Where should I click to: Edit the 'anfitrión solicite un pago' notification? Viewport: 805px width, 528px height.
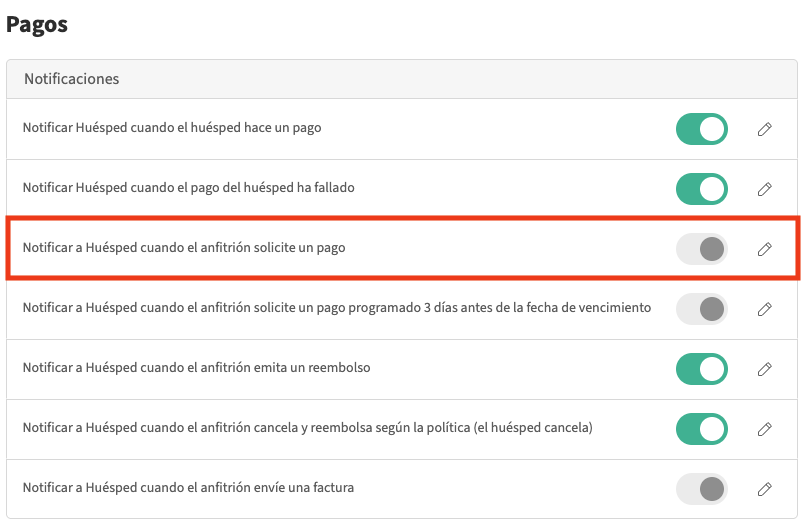[x=764, y=249]
